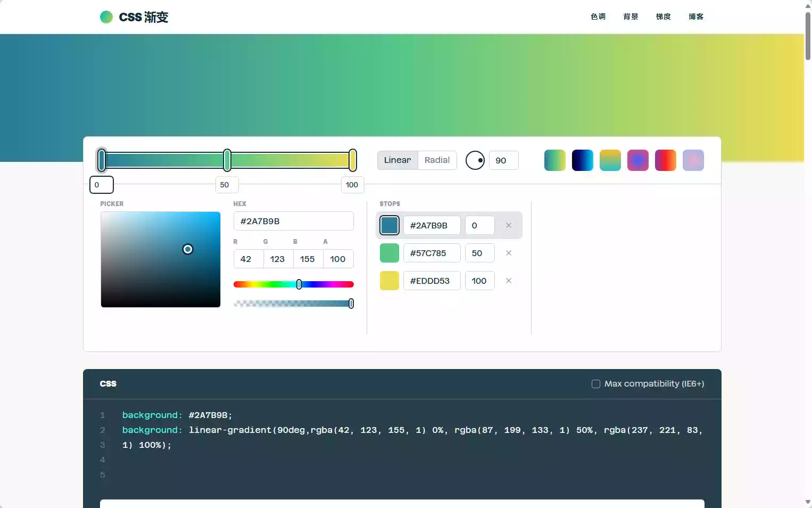
Task: Edit stop position field showing 0 below bar
Action: click(x=102, y=185)
